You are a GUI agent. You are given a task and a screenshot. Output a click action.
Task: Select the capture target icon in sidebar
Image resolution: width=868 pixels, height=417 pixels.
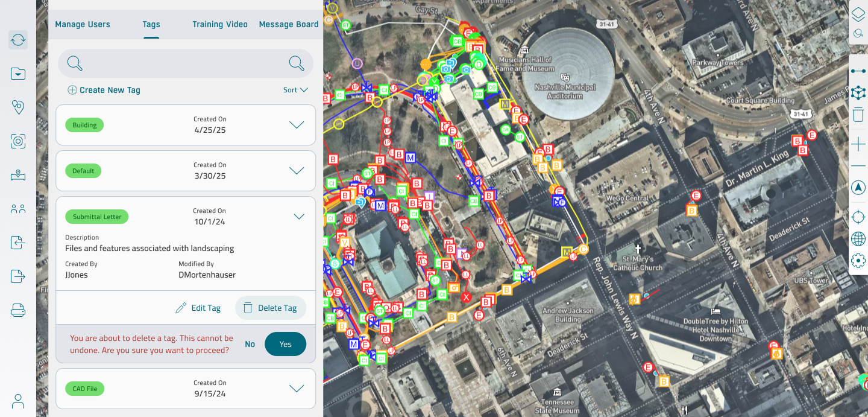tap(18, 141)
